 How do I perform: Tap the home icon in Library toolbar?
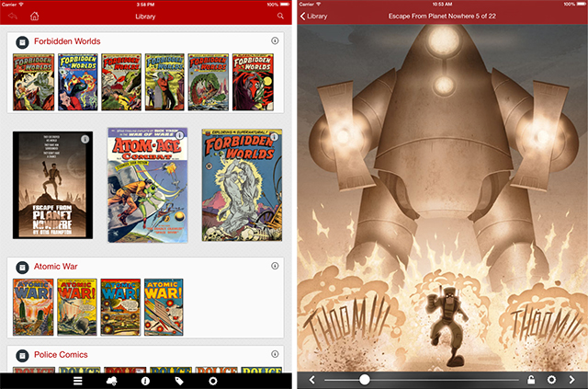click(34, 17)
